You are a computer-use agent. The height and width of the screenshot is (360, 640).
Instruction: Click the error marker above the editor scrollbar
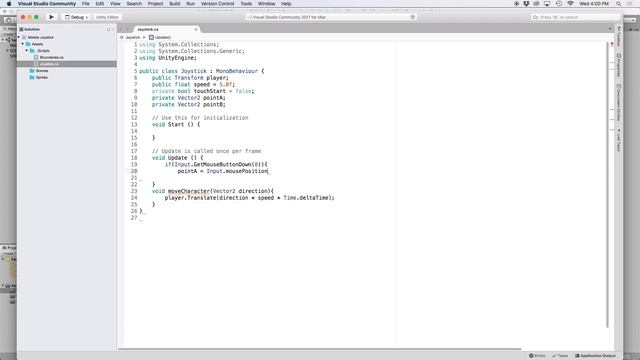611,44
